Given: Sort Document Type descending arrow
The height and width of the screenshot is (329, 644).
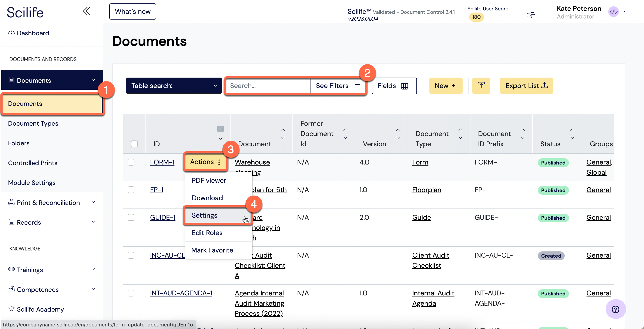Looking at the screenshot, I should click(460, 138).
